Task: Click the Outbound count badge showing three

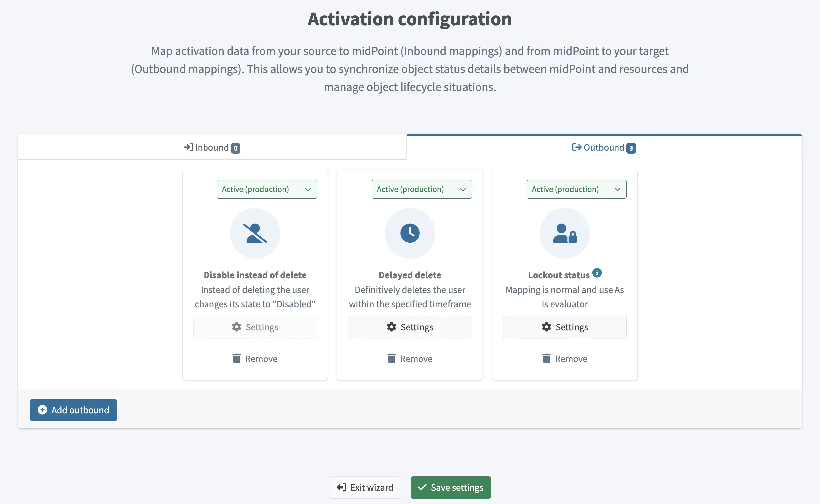Action: 631,148
